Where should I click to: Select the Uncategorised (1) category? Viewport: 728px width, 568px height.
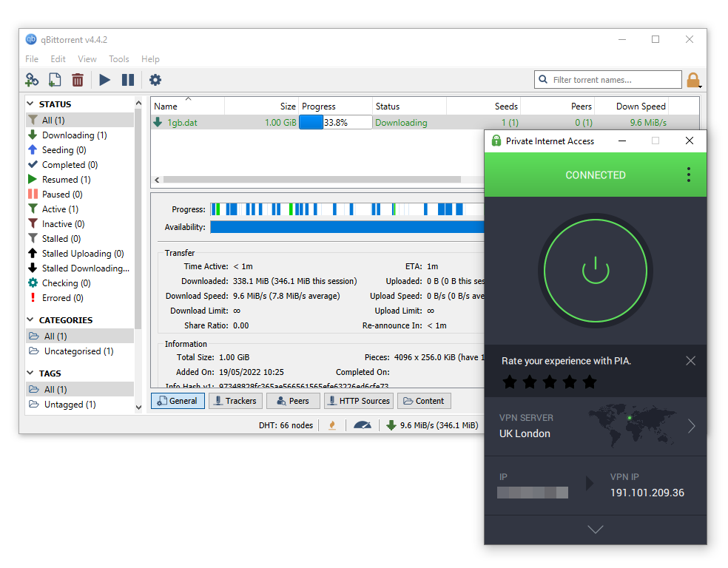(79, 351)
